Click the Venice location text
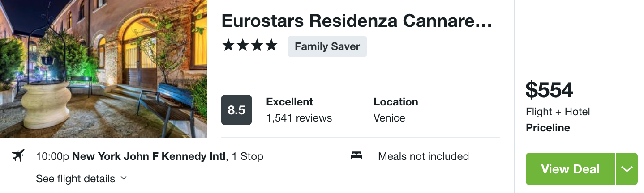Viewport: 644px width, 193px height. [x=389, y=118]
